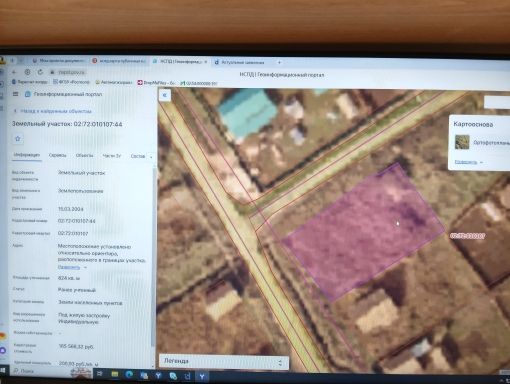Select the cadastral value 165 566,32 руб.
Image resolution: width=510 pixels, height=384 pixels.
(x=76, y=347)
